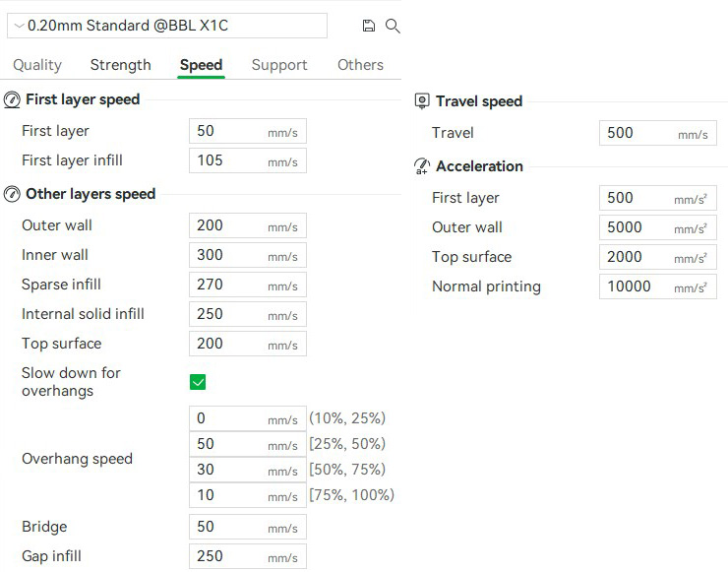Click the Travel speed section icon

point(422,101)
